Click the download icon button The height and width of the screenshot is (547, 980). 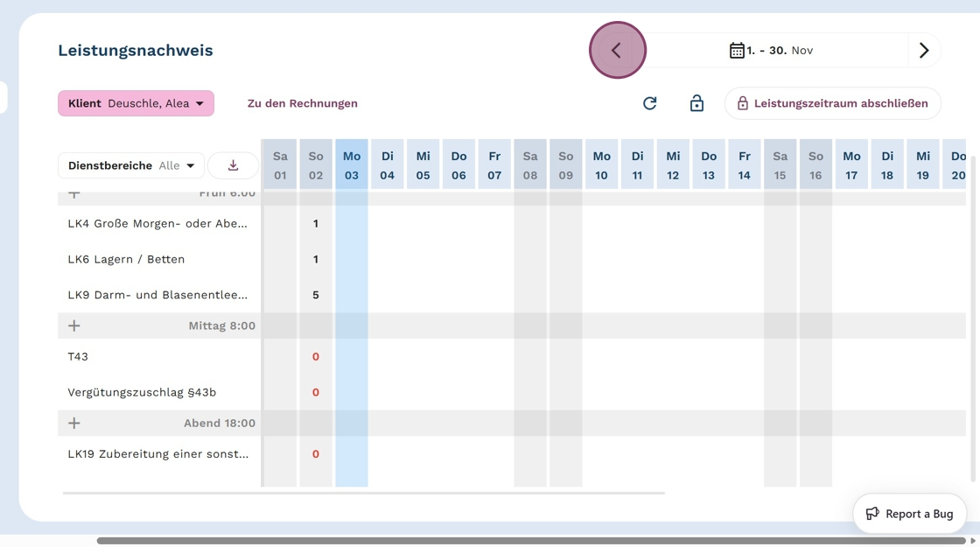coord(233,165)
